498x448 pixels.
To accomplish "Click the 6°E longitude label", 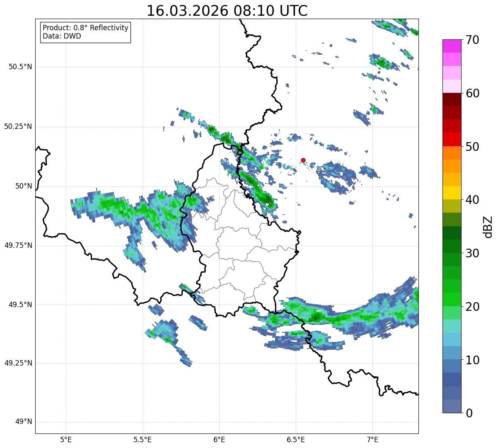I will (219, 439).
